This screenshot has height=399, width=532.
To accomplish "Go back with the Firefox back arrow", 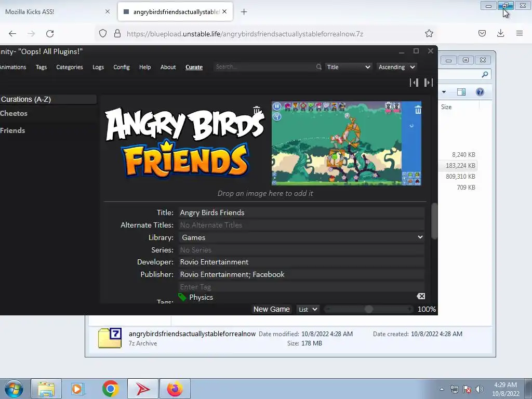I will click(12, 34).
